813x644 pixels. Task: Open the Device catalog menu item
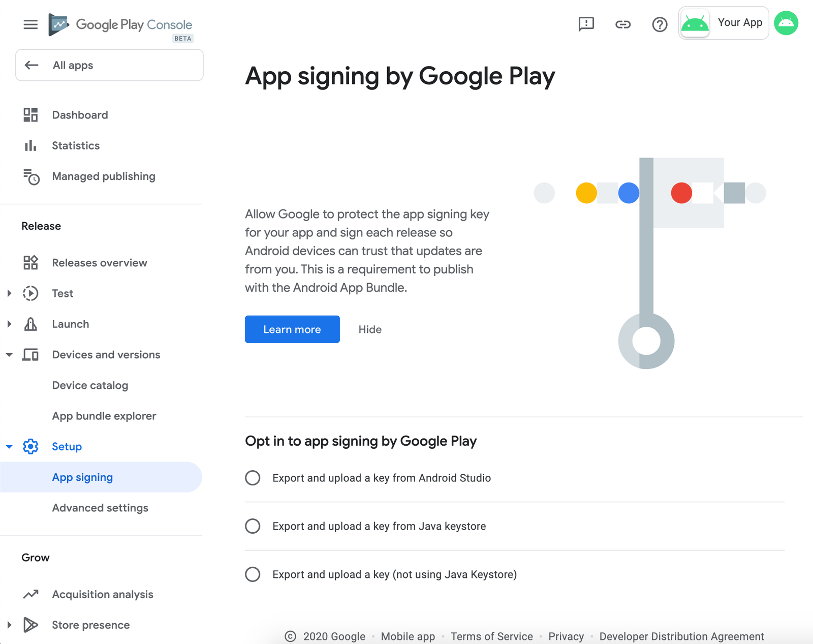click(x=90, y=385)
